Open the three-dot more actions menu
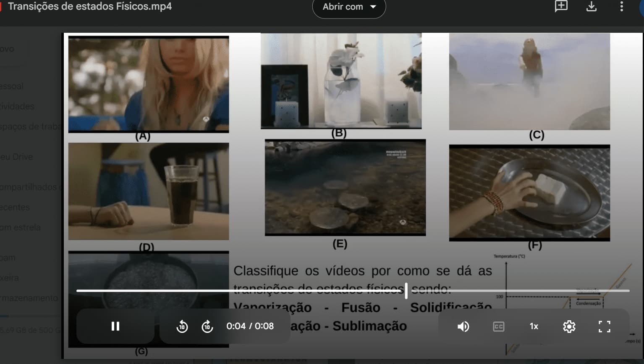 pyautogui.click(x=621, y=6)
